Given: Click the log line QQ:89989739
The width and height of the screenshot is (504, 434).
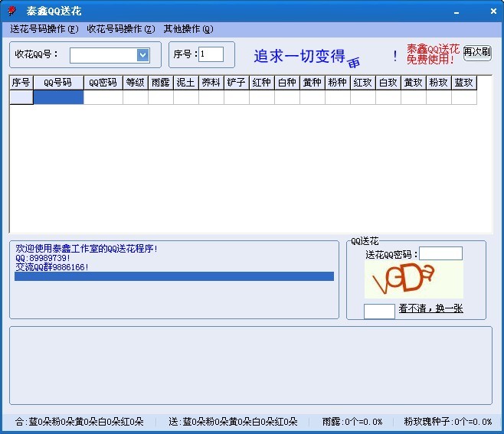Looking at the screenshot, I should click(43, 258).
